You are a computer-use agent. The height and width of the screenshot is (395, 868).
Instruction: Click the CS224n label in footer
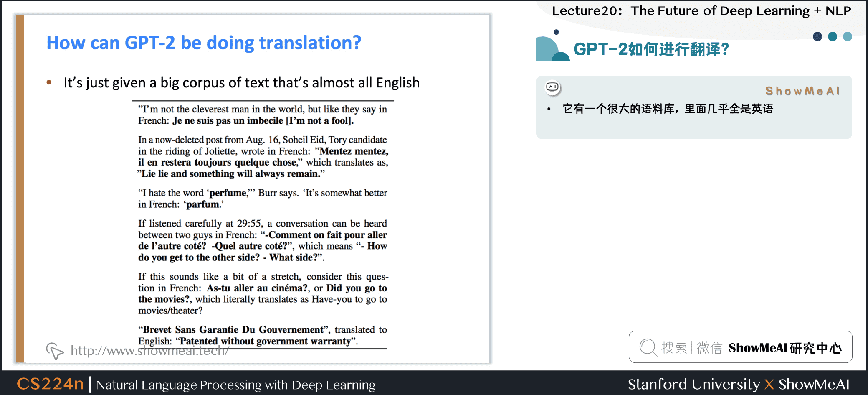coord(50,384)
